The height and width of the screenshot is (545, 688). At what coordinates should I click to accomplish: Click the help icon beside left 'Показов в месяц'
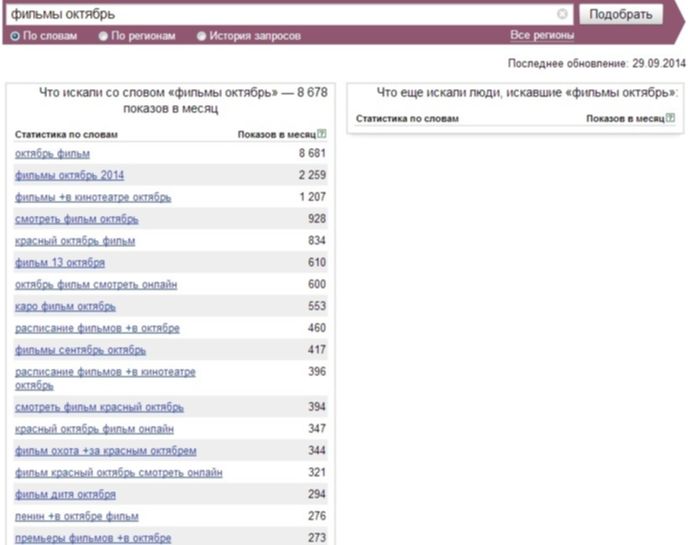pos(322,134)
